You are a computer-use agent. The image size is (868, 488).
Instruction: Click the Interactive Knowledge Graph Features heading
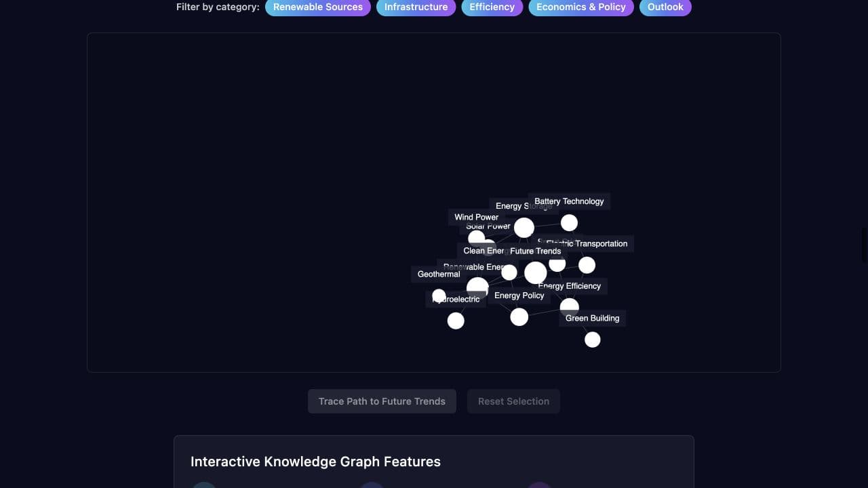coord(315,462)
